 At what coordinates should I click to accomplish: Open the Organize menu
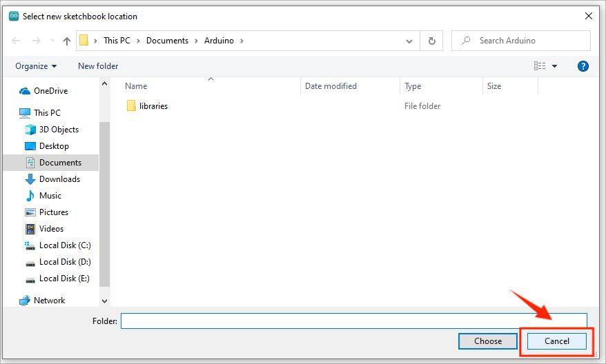tap(36, 66)
